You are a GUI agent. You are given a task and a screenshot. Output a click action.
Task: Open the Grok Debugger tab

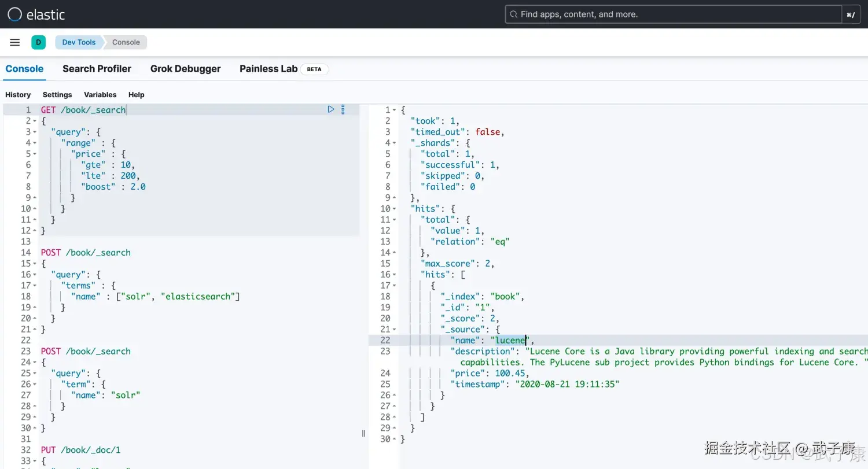[x=185, y=69]
